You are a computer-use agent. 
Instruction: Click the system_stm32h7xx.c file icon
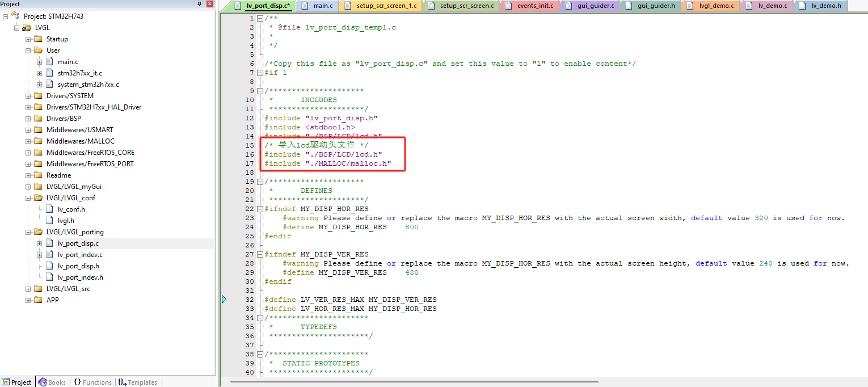click(49, 84)
